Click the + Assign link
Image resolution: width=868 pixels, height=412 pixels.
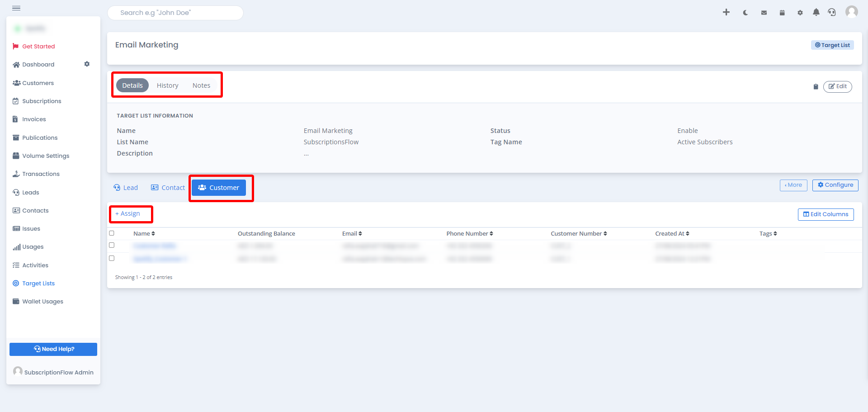click(x=127, y=213)
